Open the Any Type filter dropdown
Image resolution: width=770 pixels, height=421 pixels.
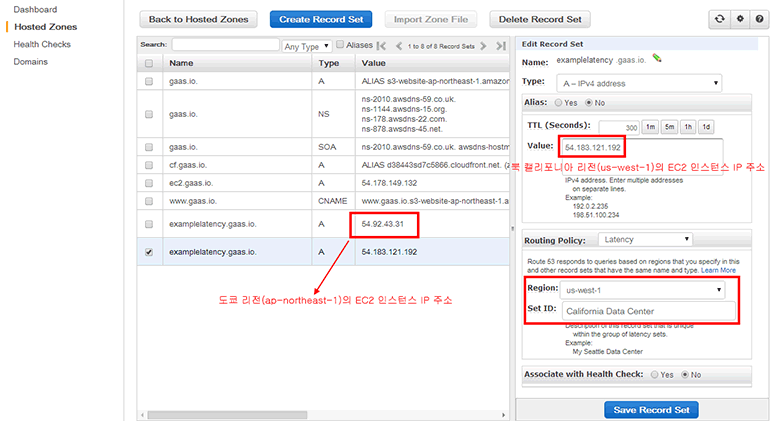click(306, 46)
